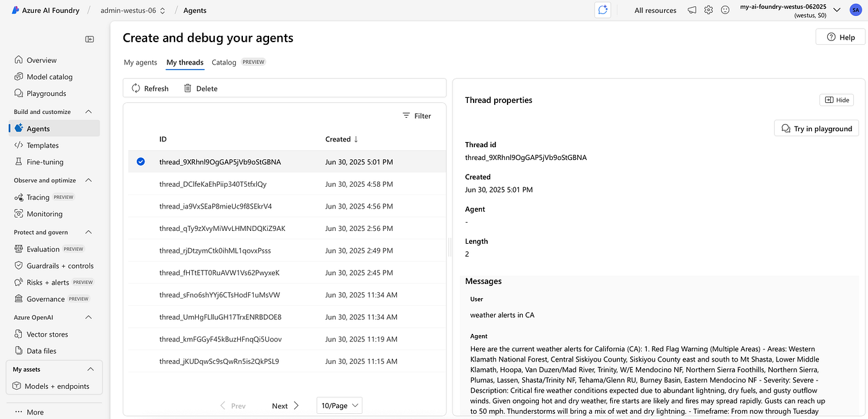
Task: Click the Vector stores icon
Action: (19, 333)
